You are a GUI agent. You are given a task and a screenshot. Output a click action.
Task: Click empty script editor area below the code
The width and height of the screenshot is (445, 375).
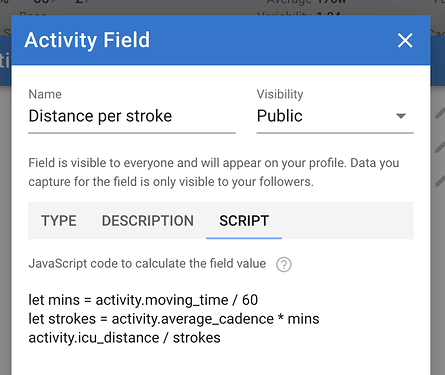(x=220, y=362)
